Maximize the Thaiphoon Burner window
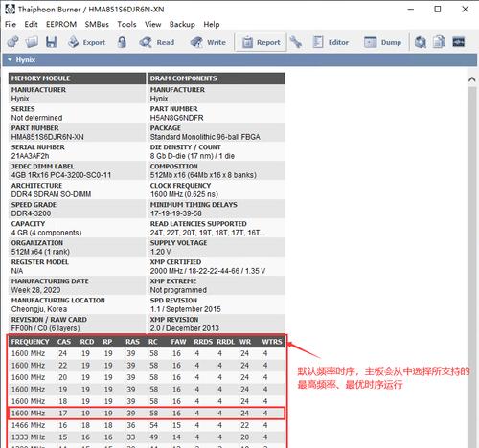This screenshot has width=479, height=448. coord(438,10)
